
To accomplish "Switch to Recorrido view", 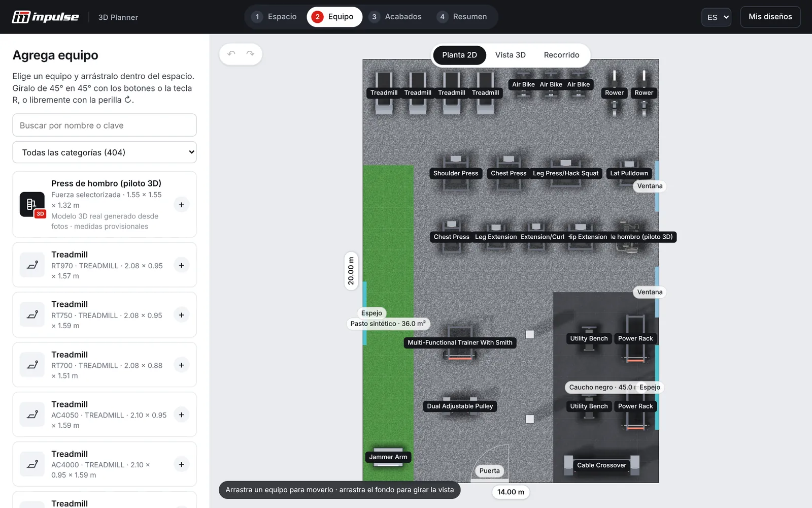I will coord(561,55).
